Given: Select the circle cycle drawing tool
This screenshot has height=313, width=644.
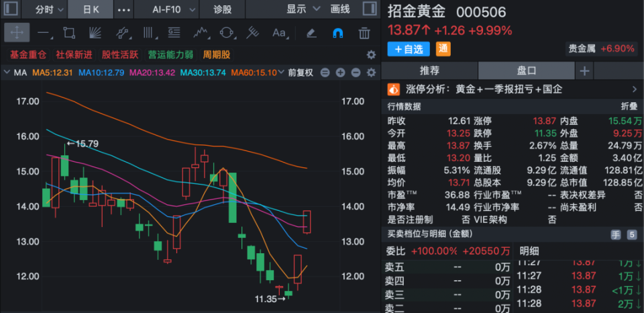Looking at the screenshot, I should pos(227,33).
